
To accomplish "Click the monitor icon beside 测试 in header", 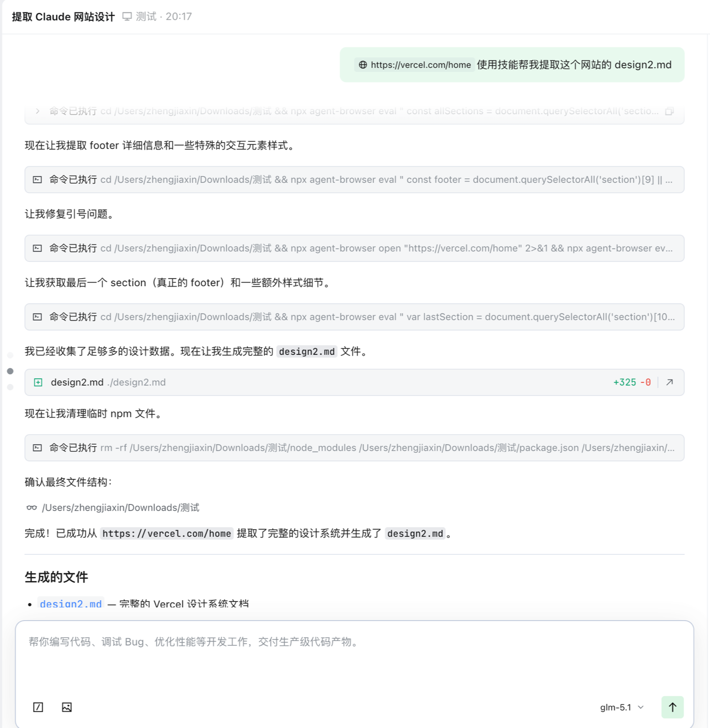I will (127, 17).
